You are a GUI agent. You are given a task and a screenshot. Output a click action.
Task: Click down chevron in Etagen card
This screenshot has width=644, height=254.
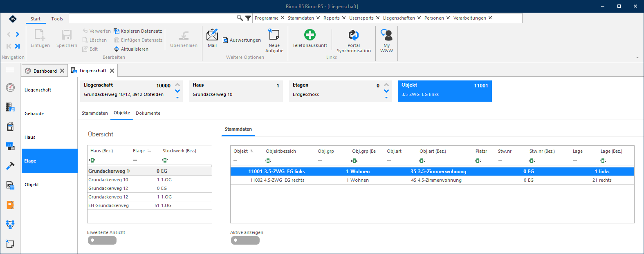(x=386, y=91)
